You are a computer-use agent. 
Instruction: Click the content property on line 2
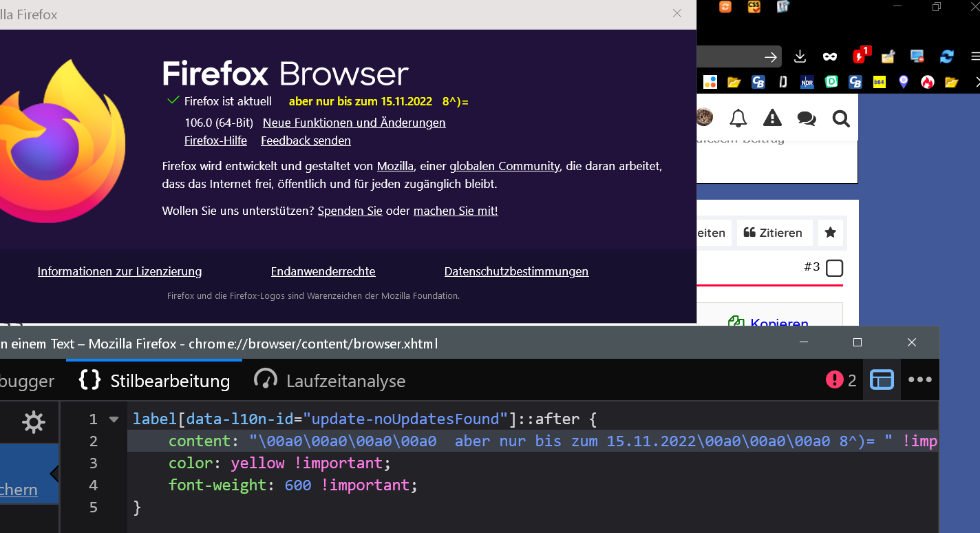(x=199, y=441)
